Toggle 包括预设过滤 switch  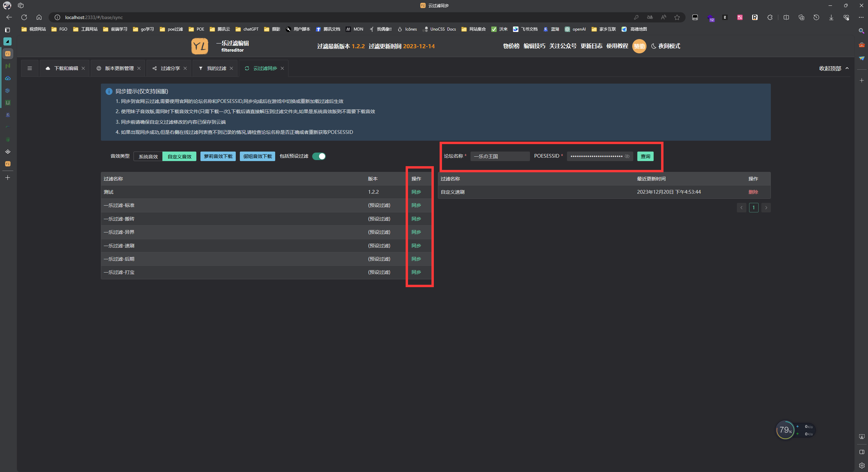319,156
